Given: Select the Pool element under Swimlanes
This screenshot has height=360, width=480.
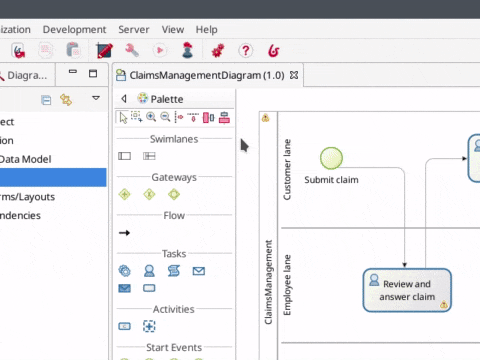Looking at the screenshot, I should pyautogui.click(x=124, y=156).
